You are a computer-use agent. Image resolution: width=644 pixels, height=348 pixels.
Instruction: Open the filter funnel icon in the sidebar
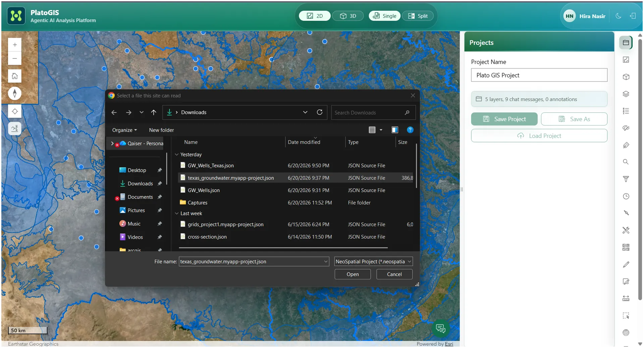(626, 179)
